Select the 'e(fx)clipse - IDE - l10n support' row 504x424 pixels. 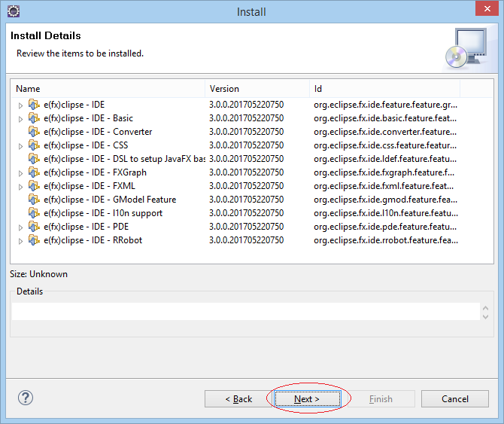pyautogui.click(x=103, y=213)
